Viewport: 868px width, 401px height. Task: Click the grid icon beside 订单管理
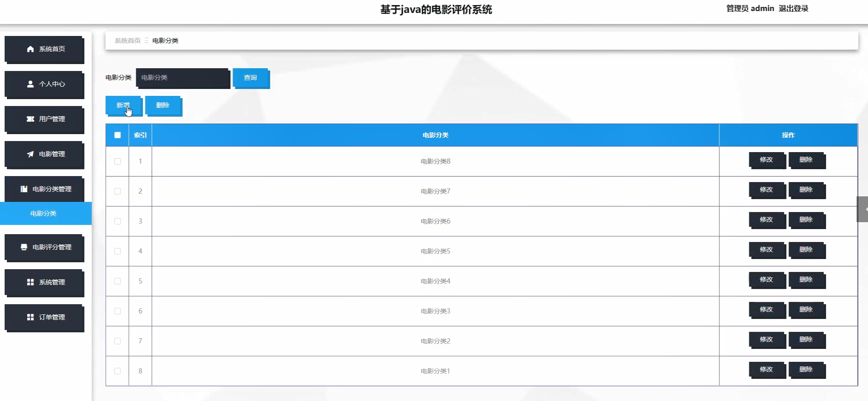pos(30,317)
